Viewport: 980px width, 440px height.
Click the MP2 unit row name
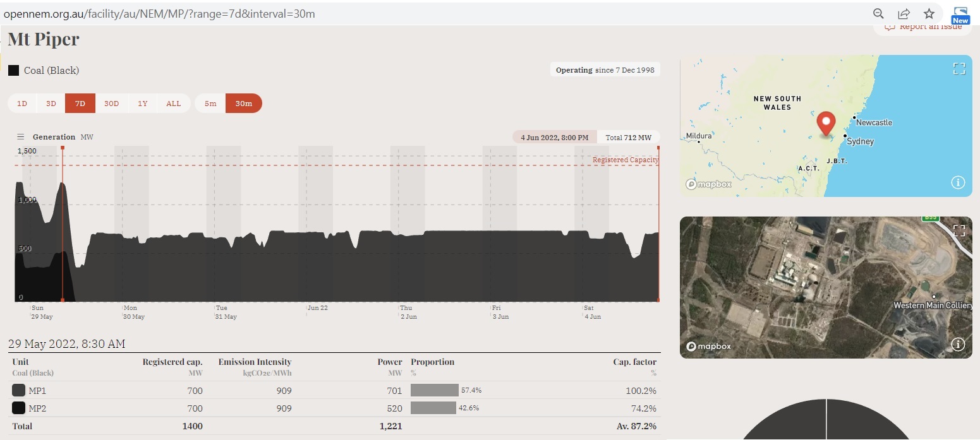(x=37, y=408)
